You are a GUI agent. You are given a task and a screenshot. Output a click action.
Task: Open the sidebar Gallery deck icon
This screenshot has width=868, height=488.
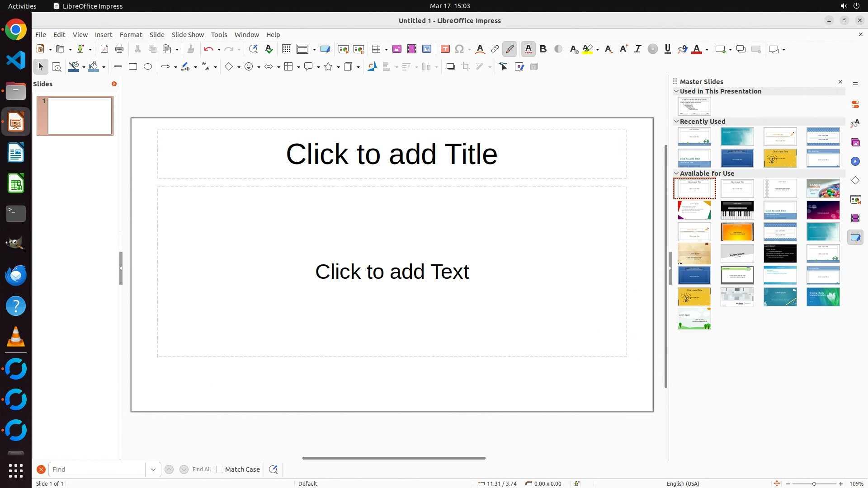click(x=855, y=142)
